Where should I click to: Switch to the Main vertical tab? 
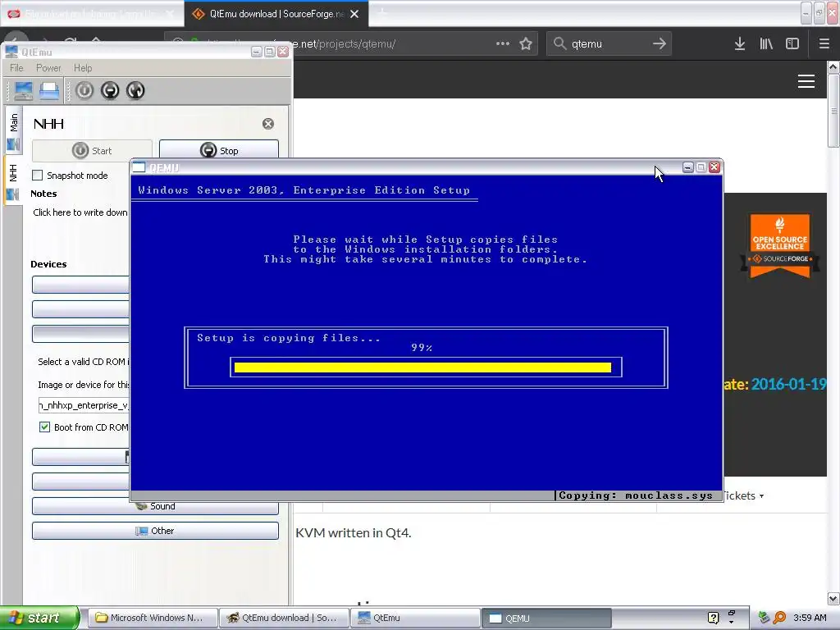[13, 130]
